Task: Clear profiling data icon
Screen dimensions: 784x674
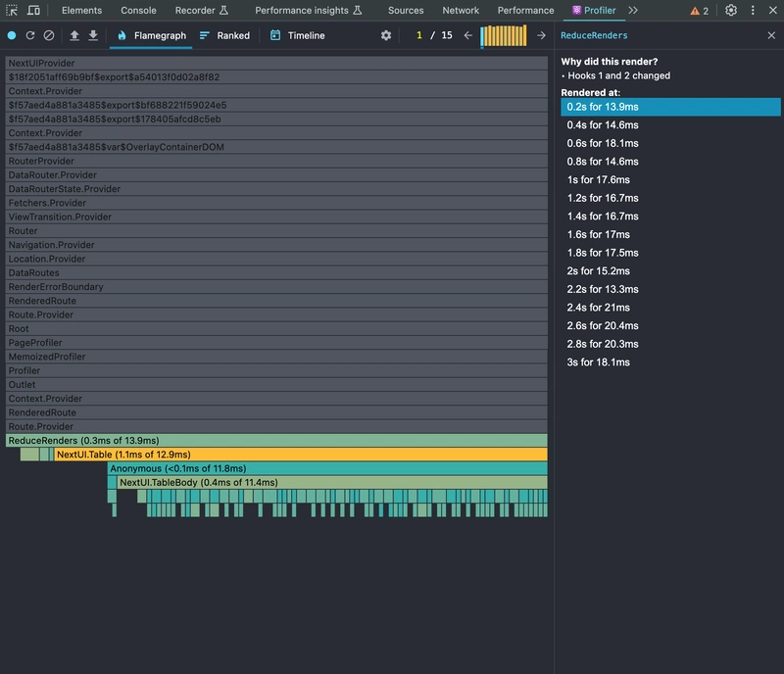Action: point(49,35)
